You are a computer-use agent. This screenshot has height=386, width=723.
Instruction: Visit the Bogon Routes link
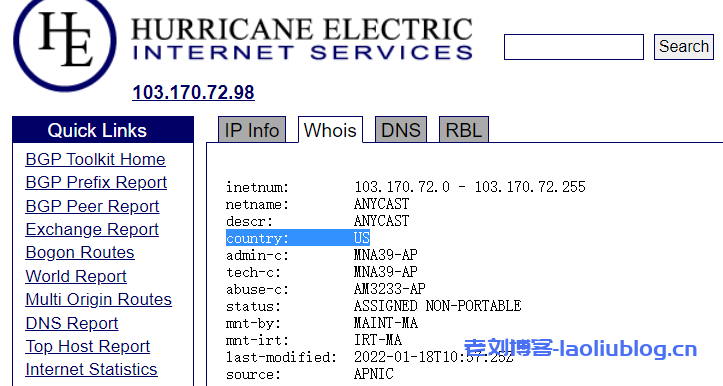coord(80,252)
